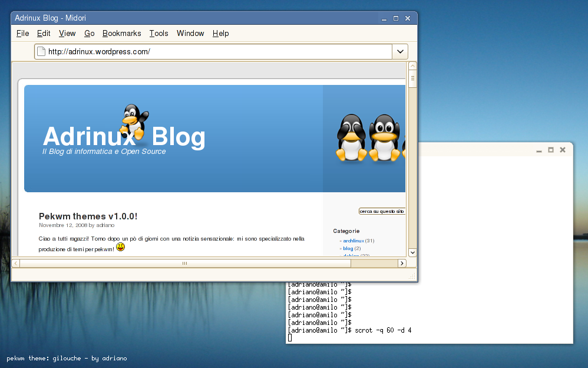Open the View menu
Image resolution: width=588 pixels, height=368 pixels.
click(67, 34)
